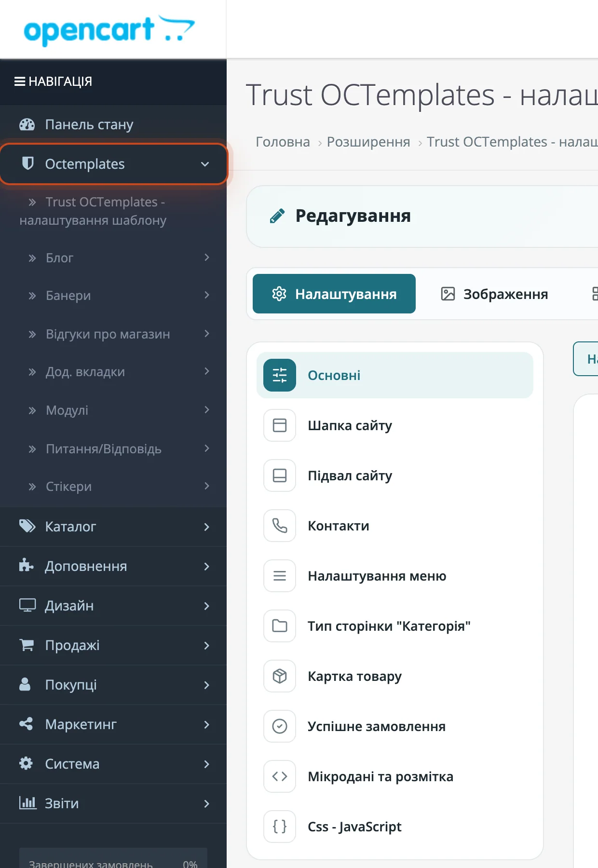Click the Доповнення puzzle icon
Screen dimensions: 598x868
(26, 565)
